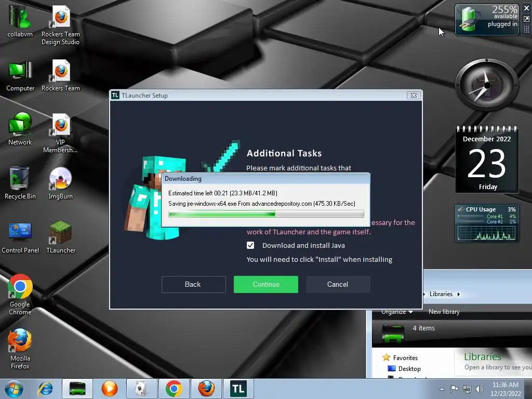This screenshot has width=532, height=399.
Task: Click the download progress bar
Action: coord(266,214)
